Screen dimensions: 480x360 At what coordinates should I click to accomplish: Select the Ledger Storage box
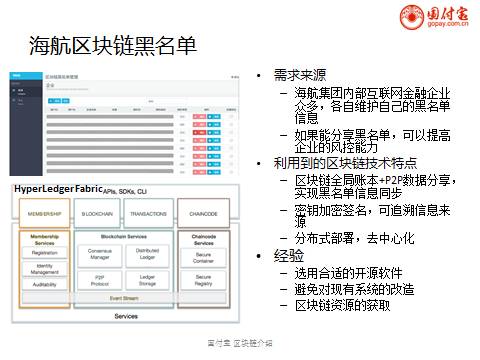(x=147, y=280)
